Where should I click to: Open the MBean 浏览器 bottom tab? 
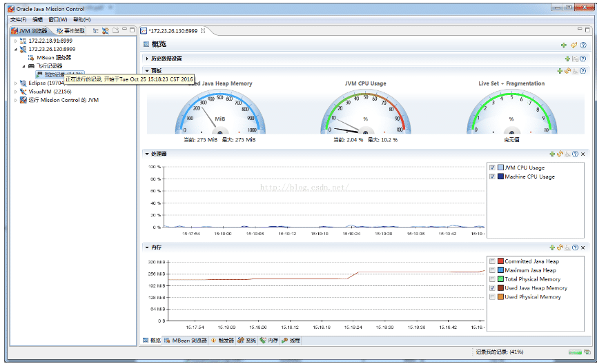185,341
